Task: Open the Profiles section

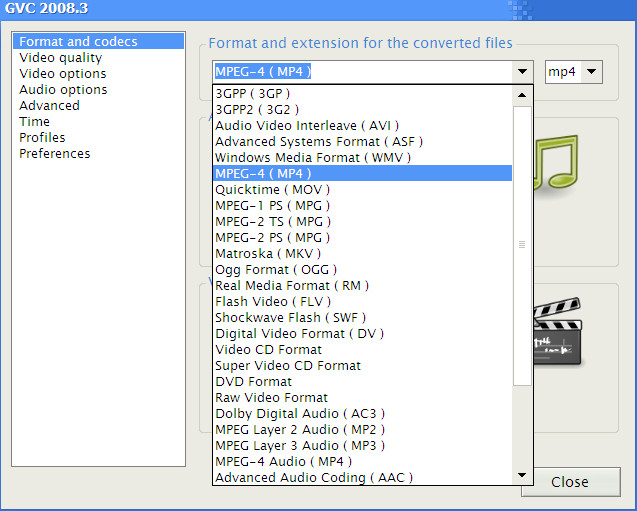Action: point(98,137)
